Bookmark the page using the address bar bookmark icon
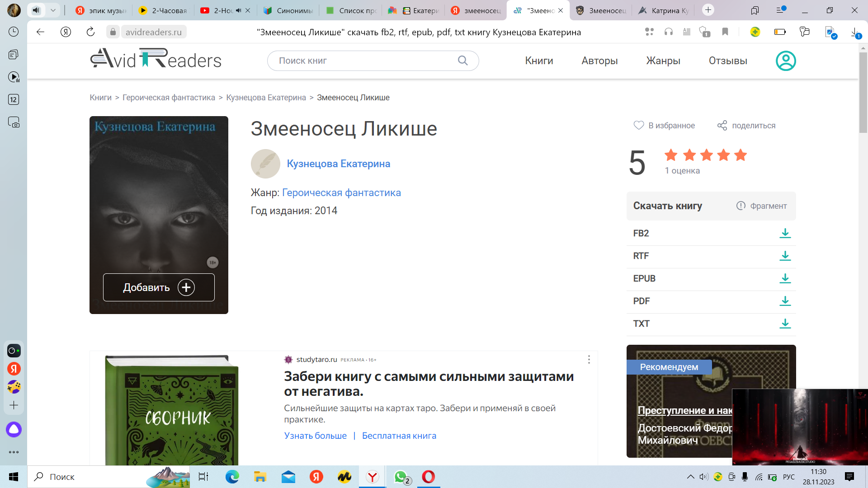The image size is (868, 488). tap(725, 32)
